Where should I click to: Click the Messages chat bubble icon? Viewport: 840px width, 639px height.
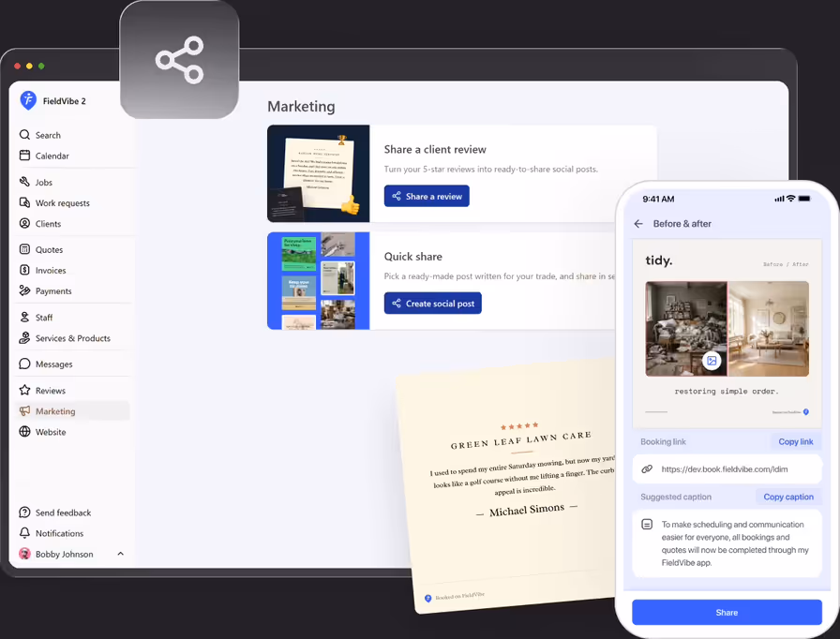[24, 364]
